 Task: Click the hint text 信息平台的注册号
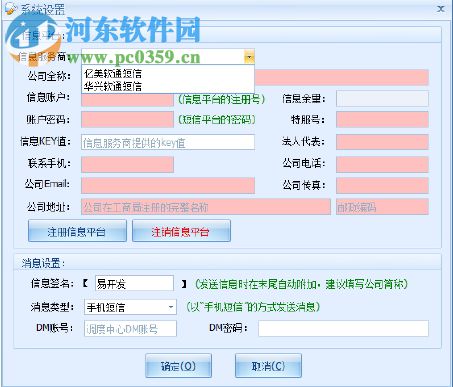[221, 99]
